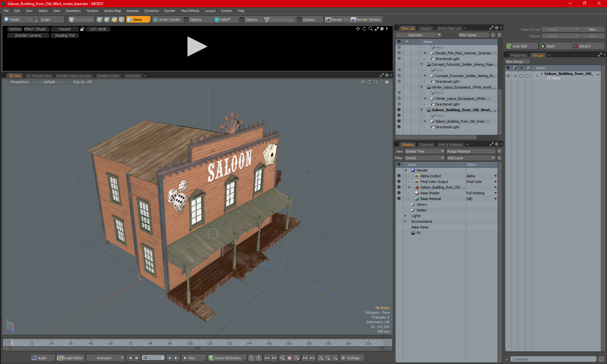Expand Saloon_Building_from_Old_West (2) item

(x=425, y=121)
